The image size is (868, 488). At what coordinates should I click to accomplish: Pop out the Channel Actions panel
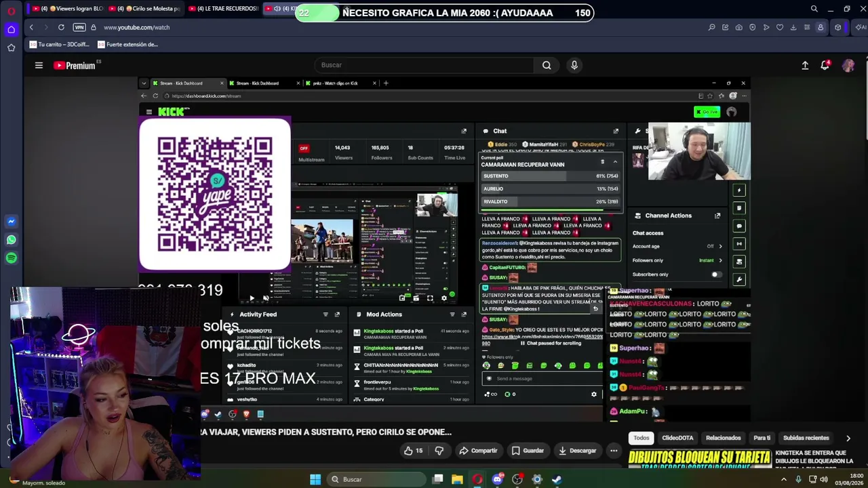click(717, 216)
